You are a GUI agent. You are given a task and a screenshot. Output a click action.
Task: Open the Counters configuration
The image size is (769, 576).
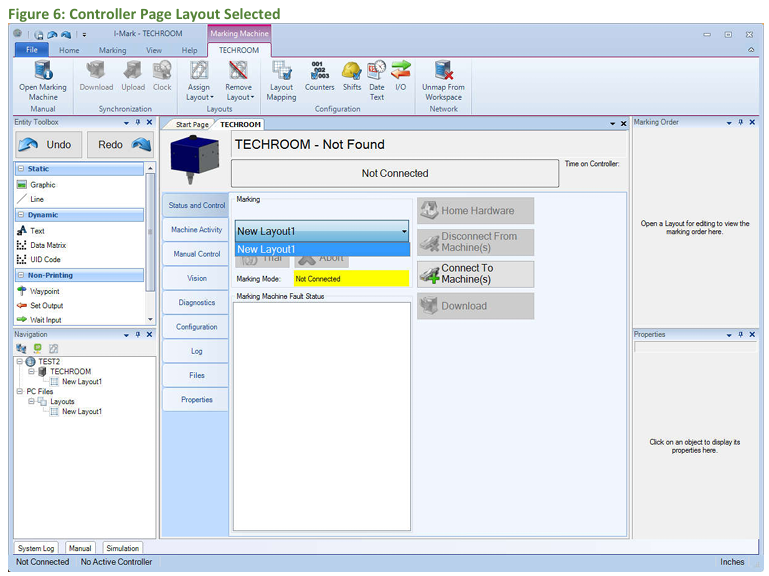(x=320, y=72)
